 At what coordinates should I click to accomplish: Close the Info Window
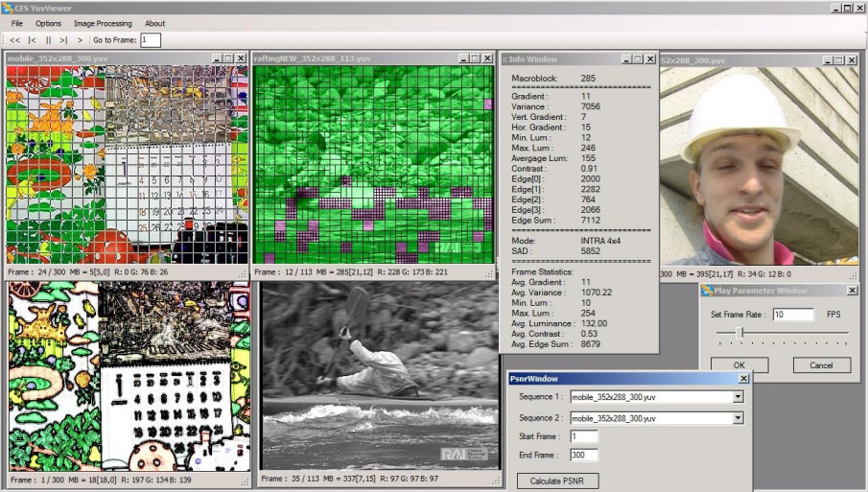650,59
